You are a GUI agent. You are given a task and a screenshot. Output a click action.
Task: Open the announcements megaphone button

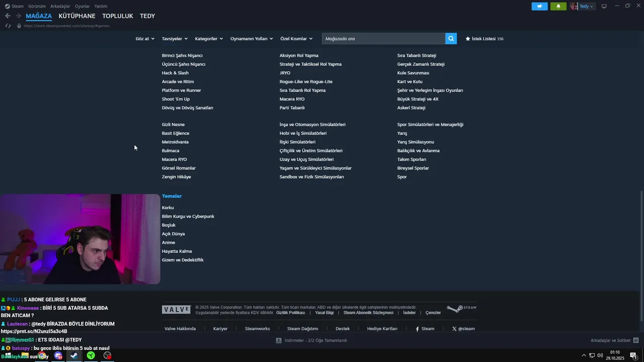point(539,6)
